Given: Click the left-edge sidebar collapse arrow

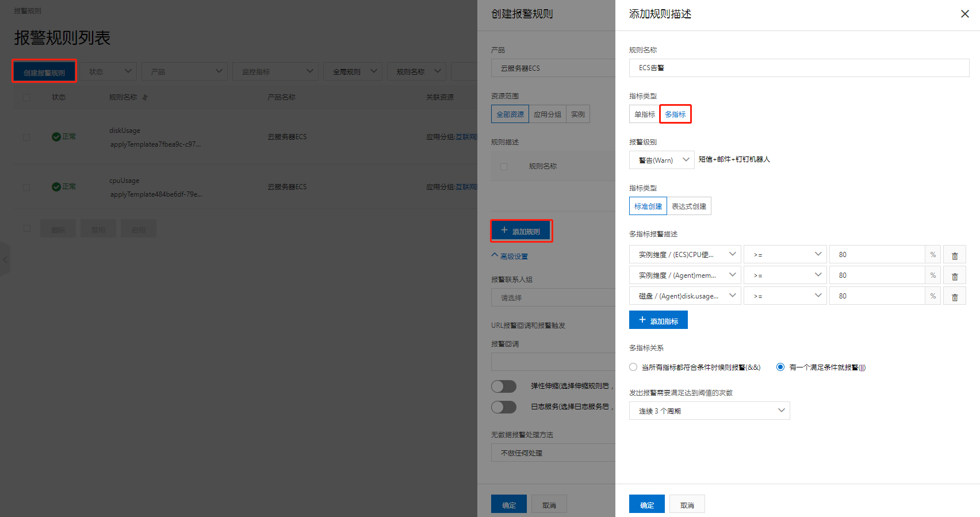Looking at the screenshot, I should pos(5,259).
